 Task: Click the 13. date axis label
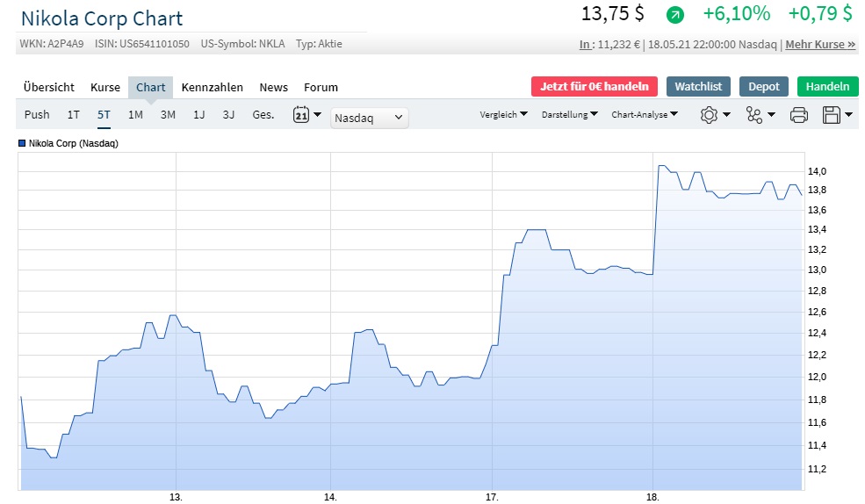tap(176, 497)
